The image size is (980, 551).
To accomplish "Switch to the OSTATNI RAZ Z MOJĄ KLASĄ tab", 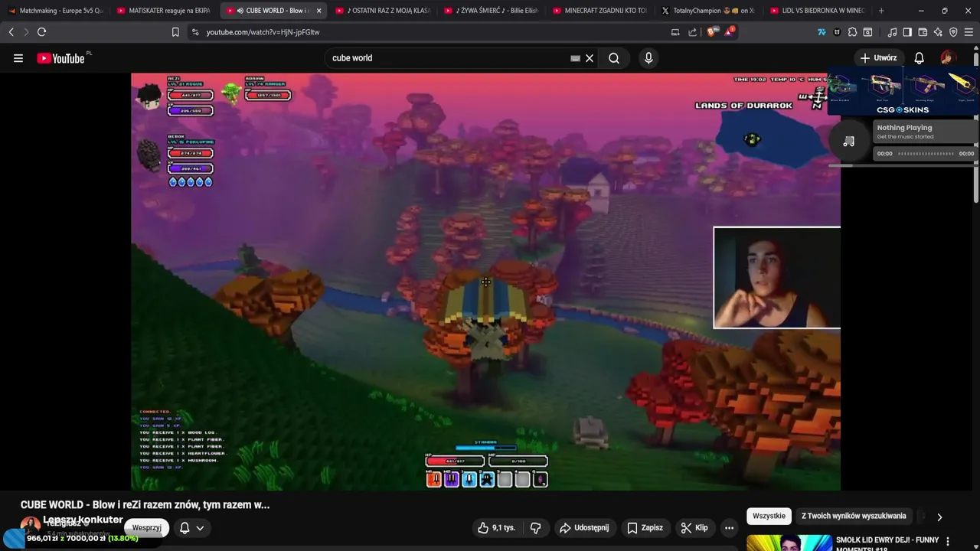I will point(384,11).
